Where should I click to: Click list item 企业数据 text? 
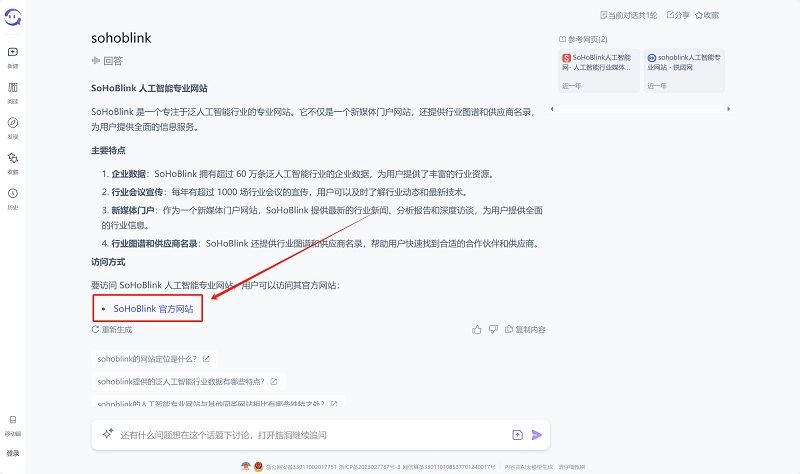click(x=298, y=174)
